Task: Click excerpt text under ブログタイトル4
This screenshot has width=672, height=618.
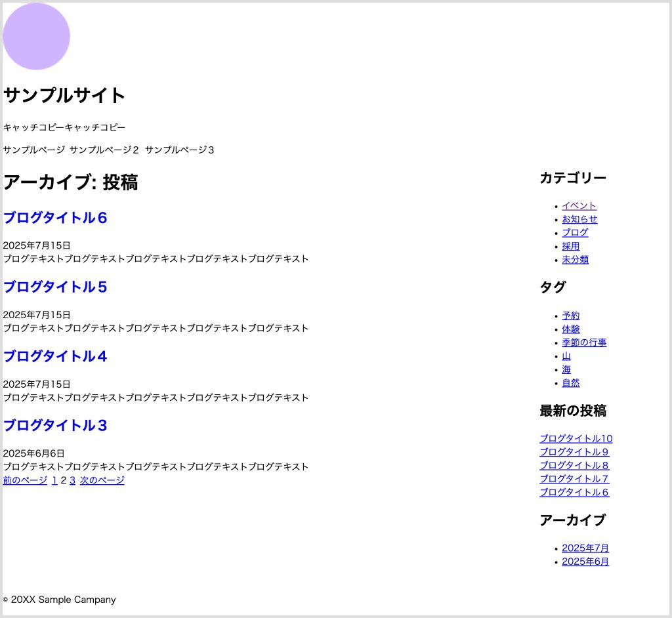Action: pos(156,398)
